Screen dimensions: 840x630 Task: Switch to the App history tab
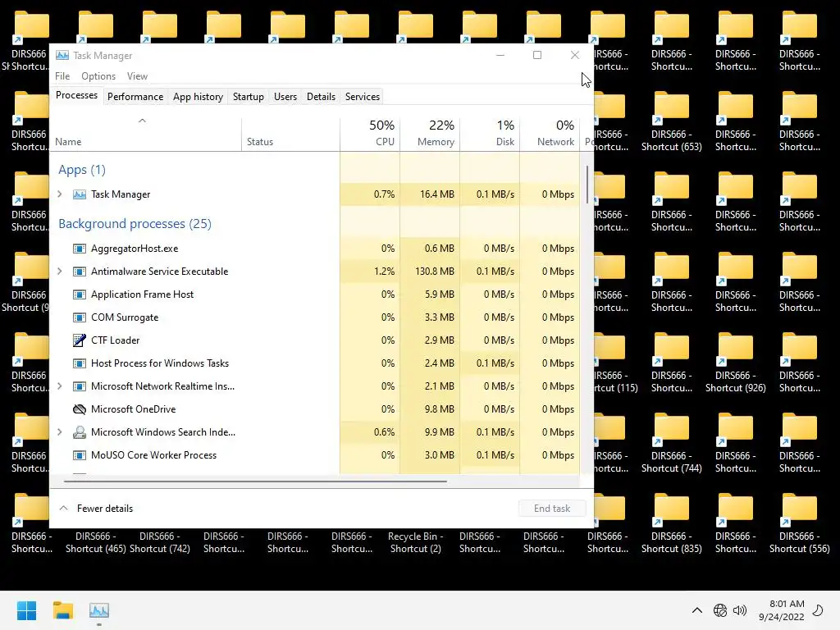tap(198, 97)
